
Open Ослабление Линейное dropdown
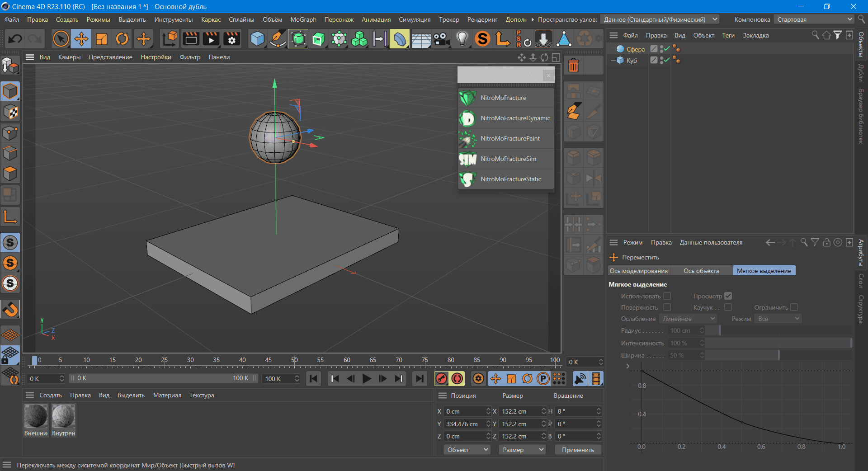click(688, 319)
